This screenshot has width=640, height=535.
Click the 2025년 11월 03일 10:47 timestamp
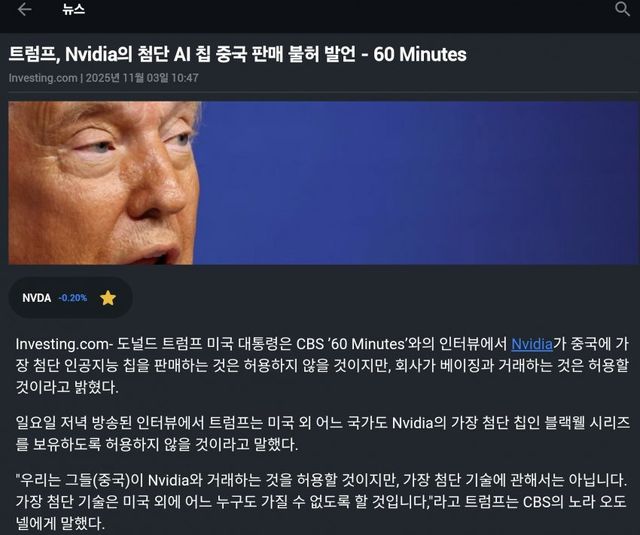pos(142,78)
